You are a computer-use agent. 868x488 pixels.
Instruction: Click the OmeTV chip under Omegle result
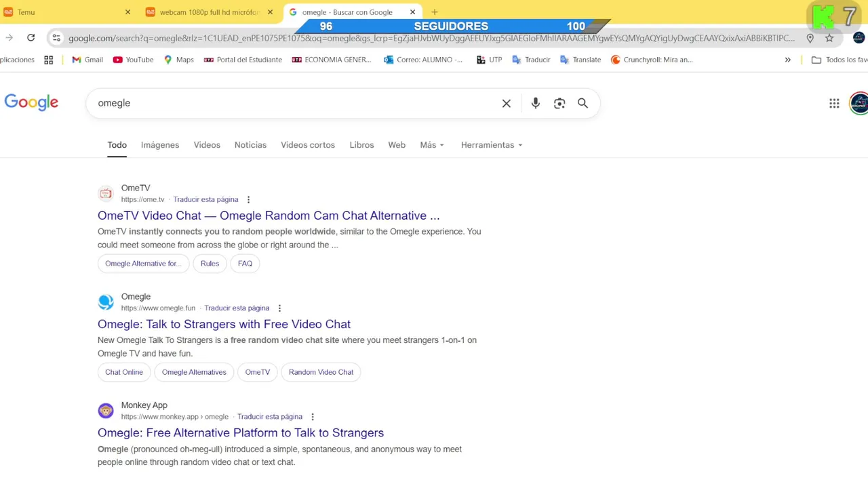point(258,372)
